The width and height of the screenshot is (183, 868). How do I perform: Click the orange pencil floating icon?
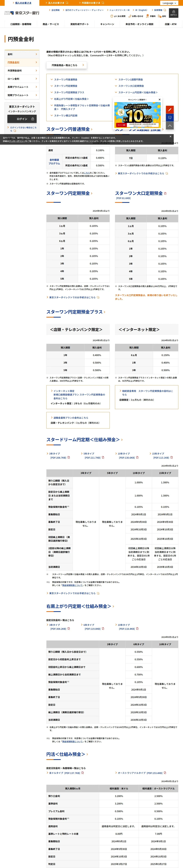point(170,109)
